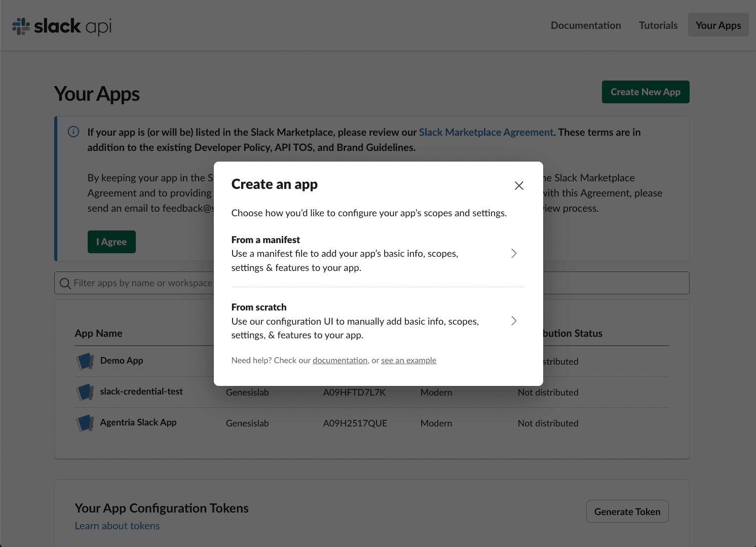Viewport: 756px width, 547px height.
Task: Open the From a manifest chevron arrow
Action: click(514, 253)
